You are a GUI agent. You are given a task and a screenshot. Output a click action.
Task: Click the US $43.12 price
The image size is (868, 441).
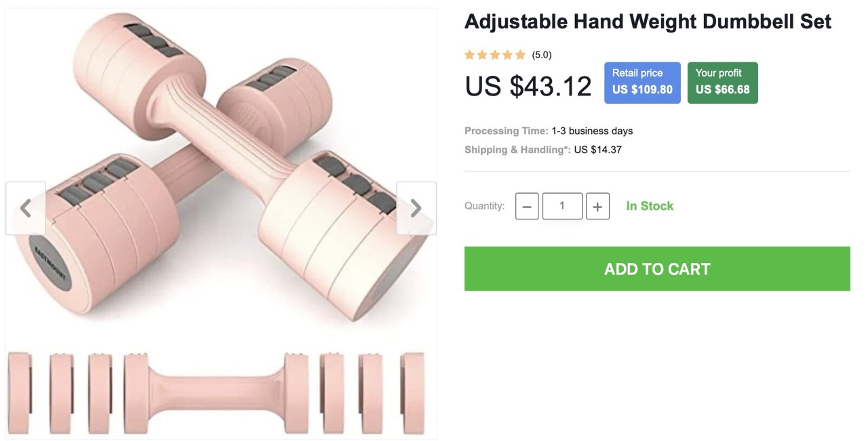[528, 86]
